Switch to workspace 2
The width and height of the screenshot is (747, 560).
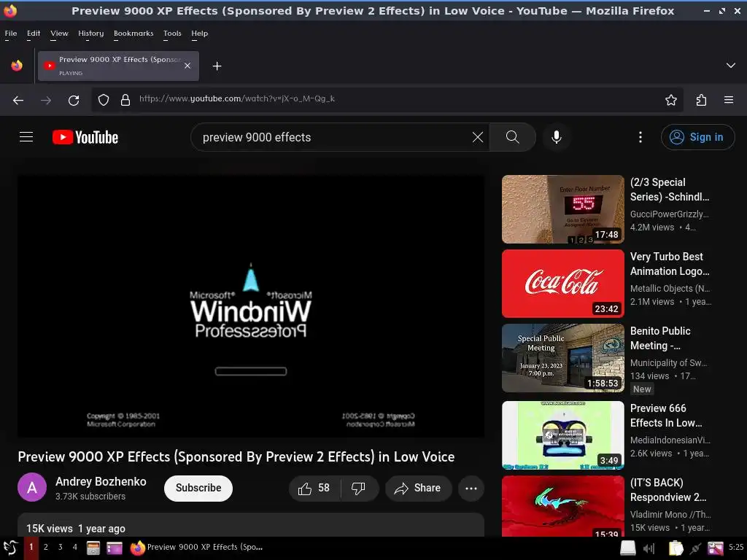pyautogui.click(x=46, y=547)
